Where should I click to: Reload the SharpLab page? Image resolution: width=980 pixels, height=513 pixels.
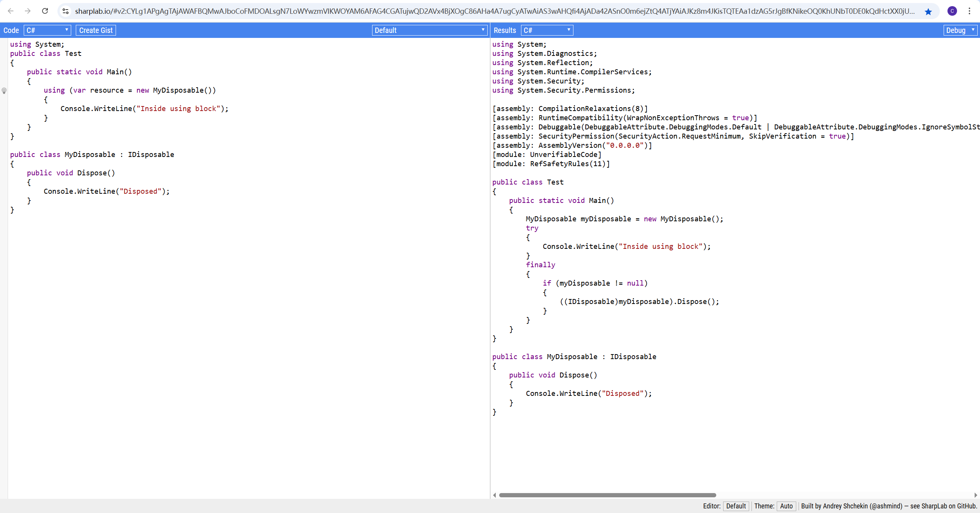coord(45,11)
